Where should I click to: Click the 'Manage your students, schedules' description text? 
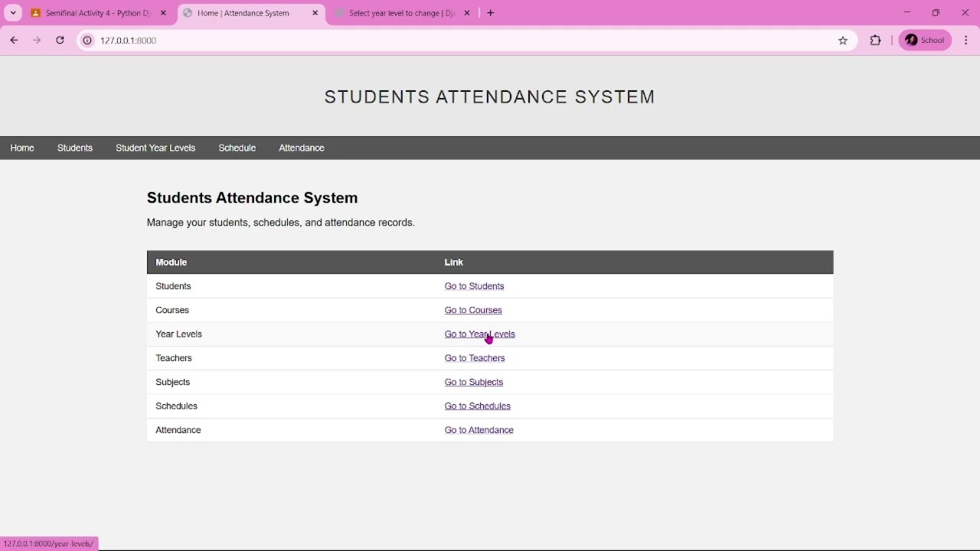[281, 223]
